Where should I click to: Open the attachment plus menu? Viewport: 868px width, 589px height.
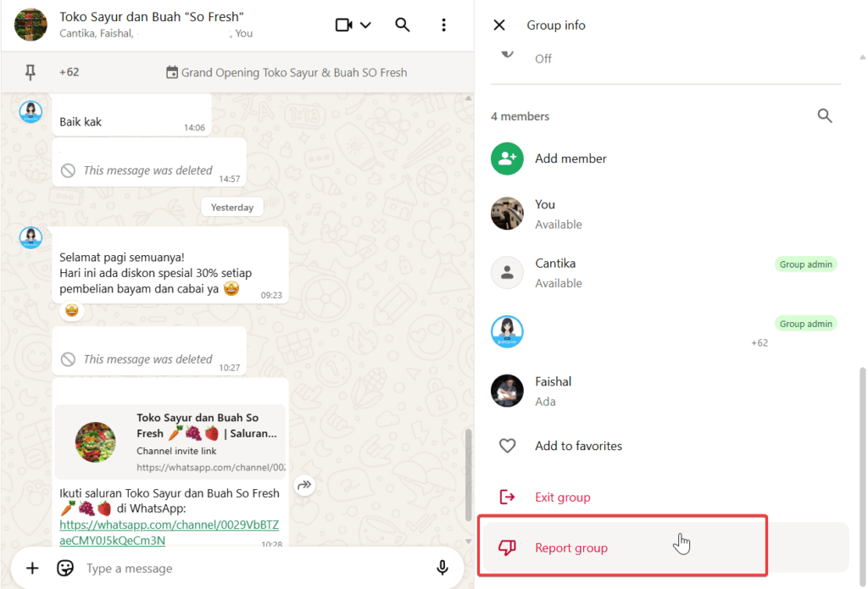tap(32, 568)
